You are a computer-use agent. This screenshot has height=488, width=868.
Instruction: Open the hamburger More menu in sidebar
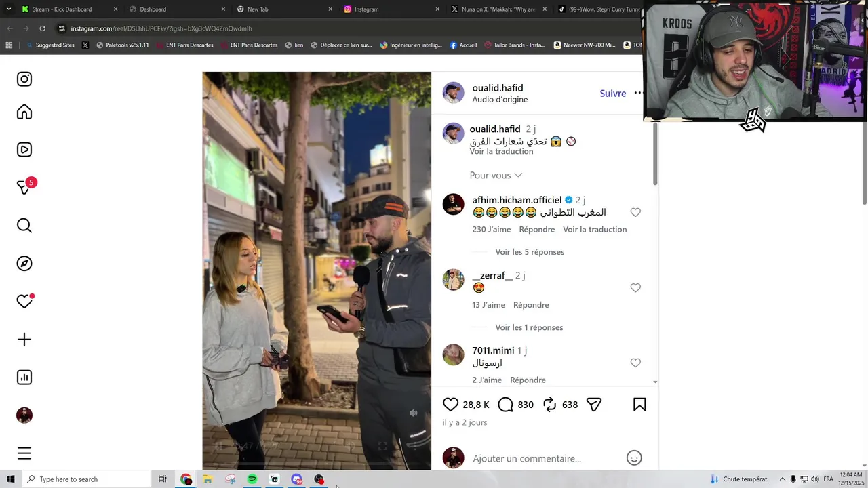pos(24,453)
